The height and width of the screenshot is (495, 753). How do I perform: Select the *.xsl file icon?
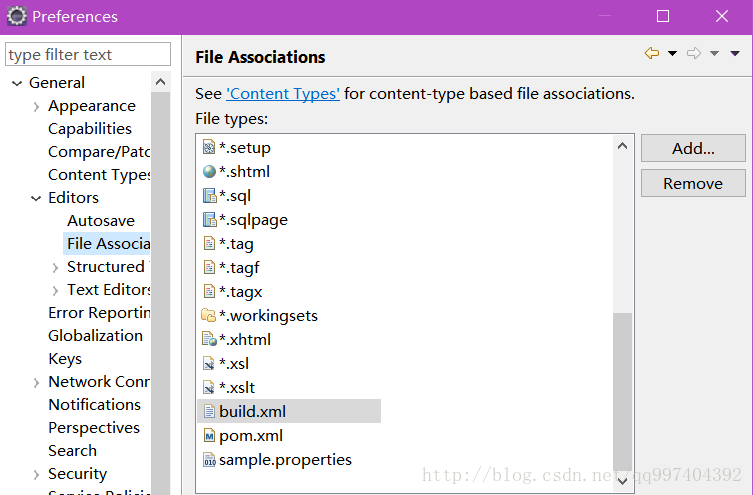pos(209,363)
